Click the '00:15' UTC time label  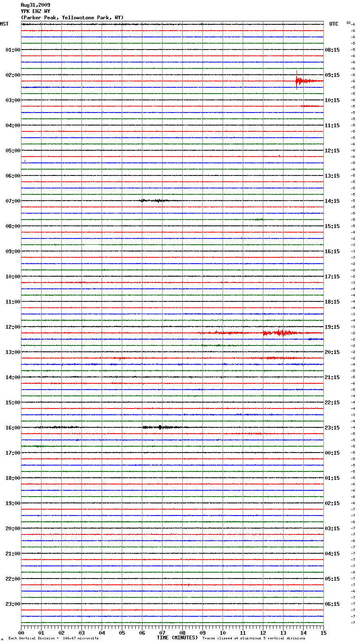[x=332, y=453]
